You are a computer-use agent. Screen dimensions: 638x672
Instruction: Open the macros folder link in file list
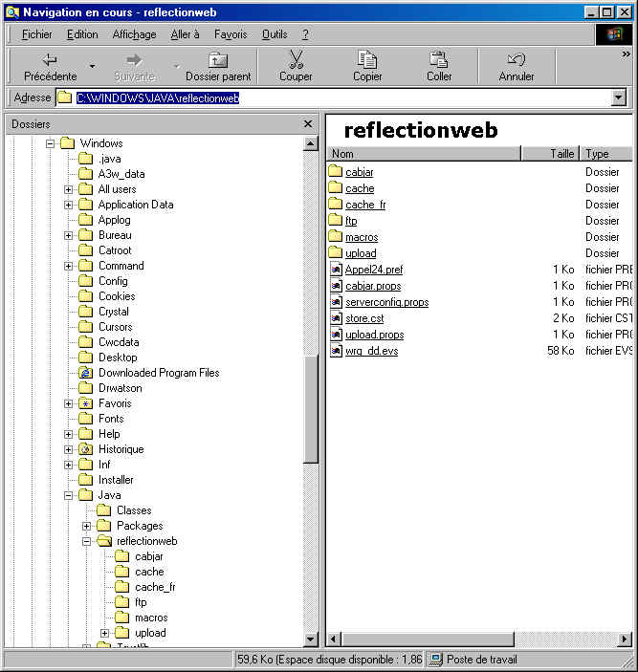(x=362, y=237)
